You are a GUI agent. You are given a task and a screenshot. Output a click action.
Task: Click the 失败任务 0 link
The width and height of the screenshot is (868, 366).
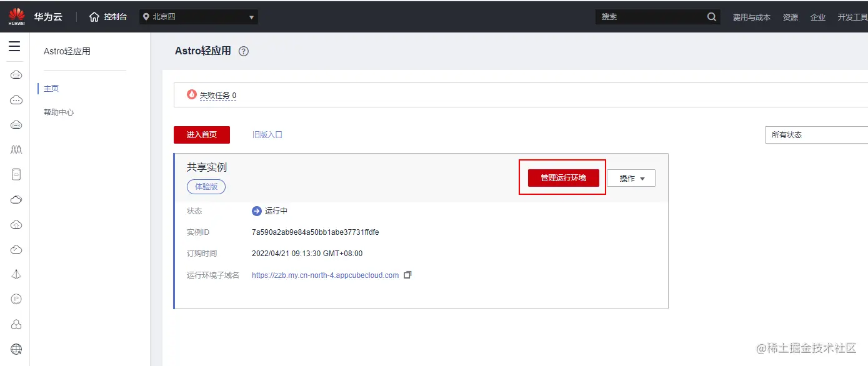217,96
